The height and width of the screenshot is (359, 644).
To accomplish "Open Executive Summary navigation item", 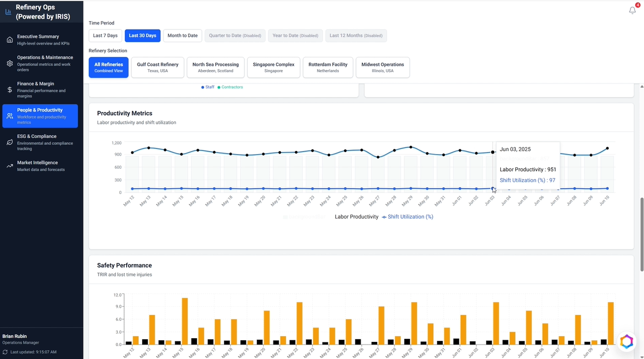I will coord(40,40).
